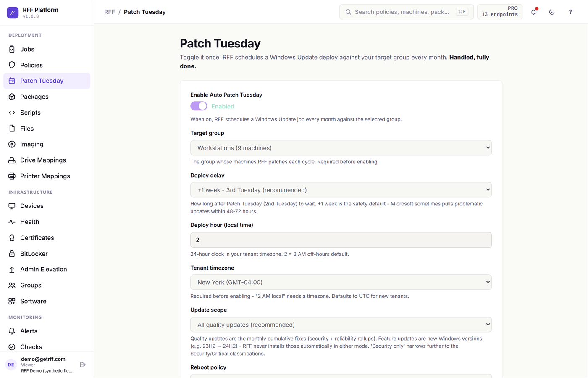Open the Scripts code icon
The width and height of the screenshot is (588, 378).
pos(12,113)
